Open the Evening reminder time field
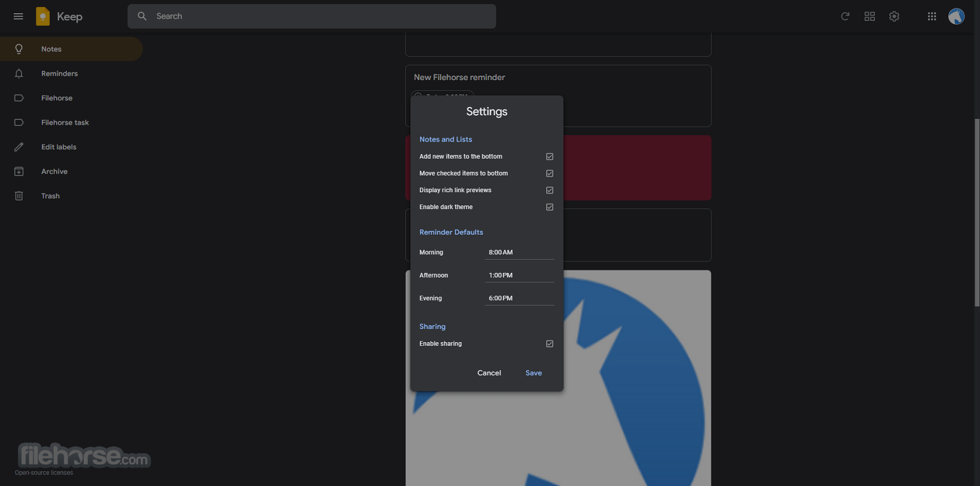 coord(519,298)
